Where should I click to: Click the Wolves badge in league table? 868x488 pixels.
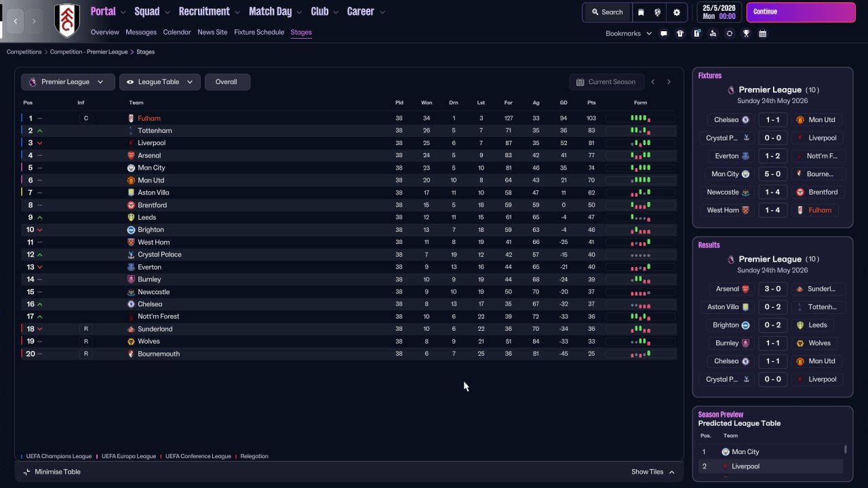coord(132,342)
